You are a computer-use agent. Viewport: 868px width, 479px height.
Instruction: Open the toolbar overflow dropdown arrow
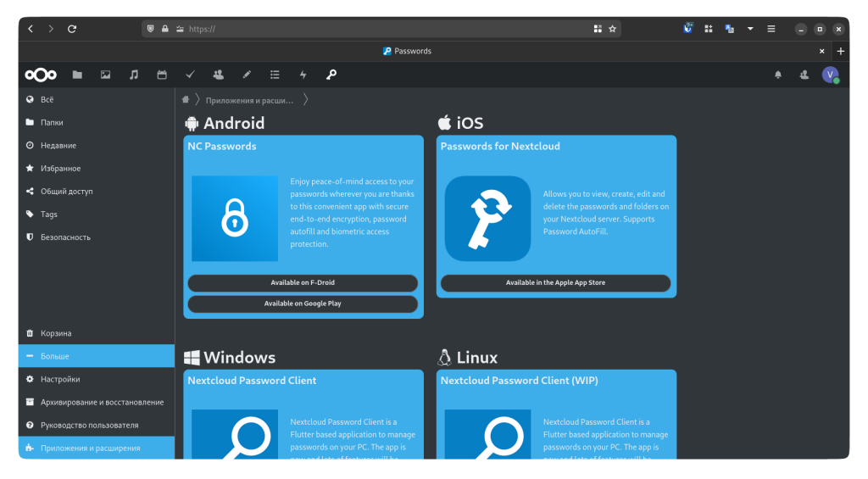(x=750, y=29)
